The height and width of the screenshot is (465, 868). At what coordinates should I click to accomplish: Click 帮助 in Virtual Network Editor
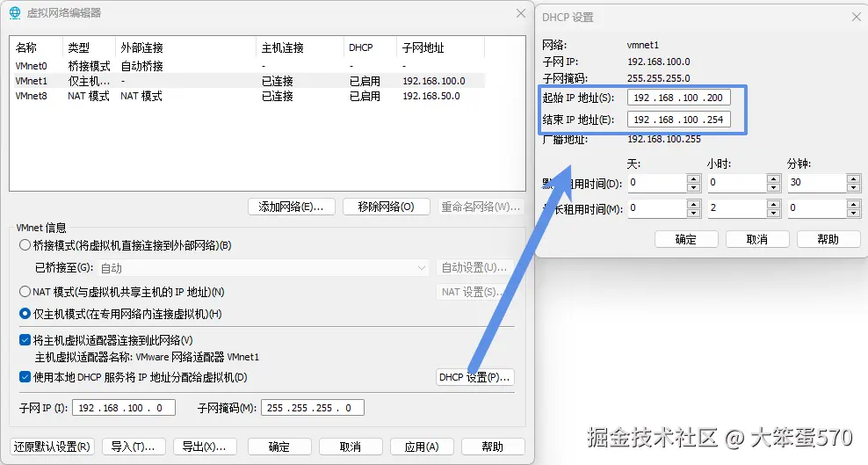tap(493, 447)
